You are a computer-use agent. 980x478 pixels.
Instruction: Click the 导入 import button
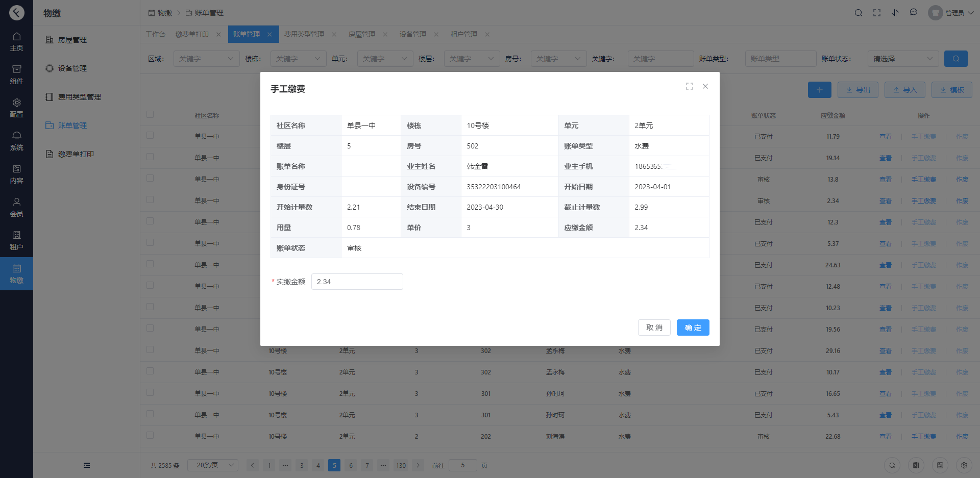[x=905, y=90]
